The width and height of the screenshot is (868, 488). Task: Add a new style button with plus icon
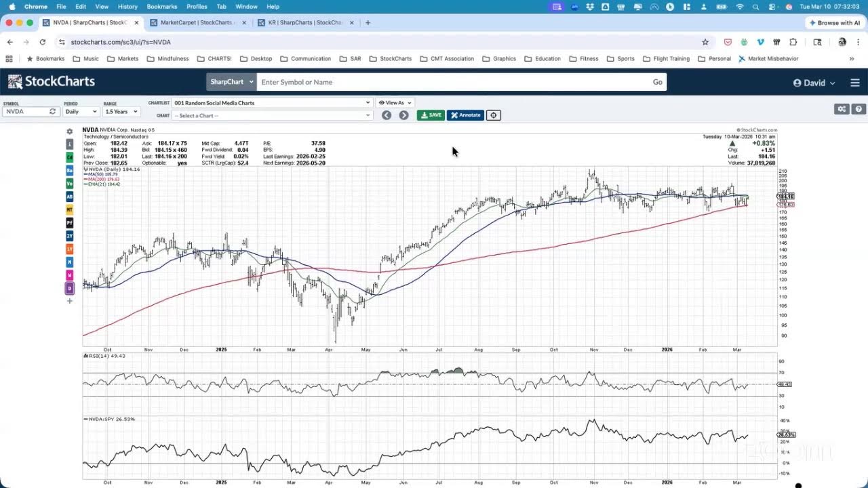[x=69, y=301]
